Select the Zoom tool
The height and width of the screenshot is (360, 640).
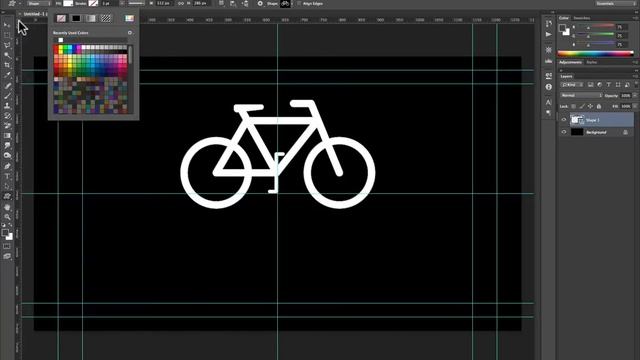(7, 217)
